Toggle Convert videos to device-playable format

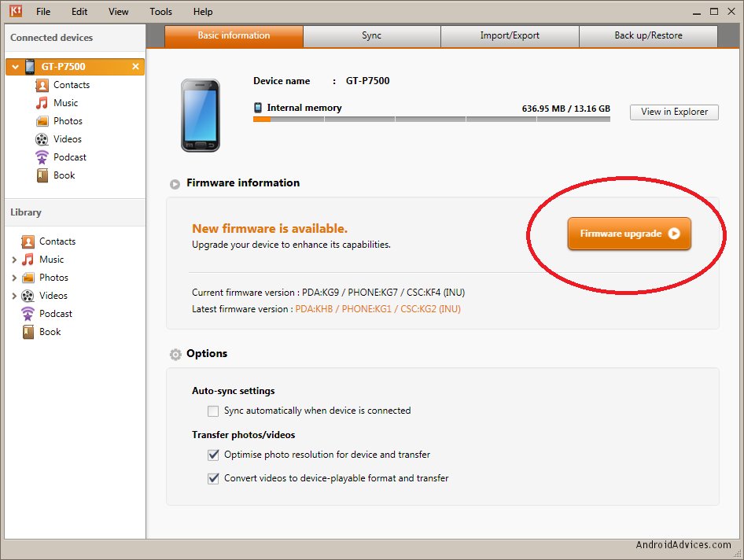click(x=213, y=478)
